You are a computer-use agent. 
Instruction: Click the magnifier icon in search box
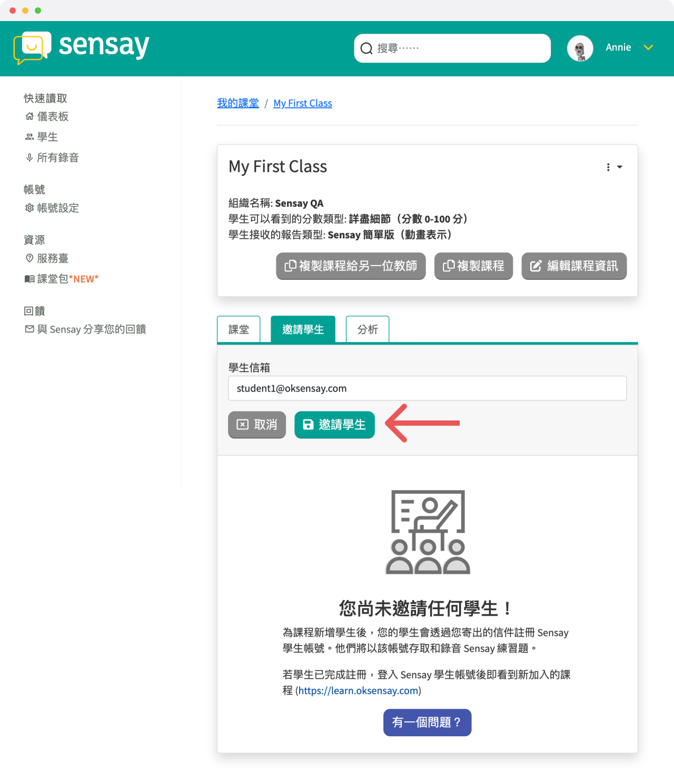pos(366,48)
